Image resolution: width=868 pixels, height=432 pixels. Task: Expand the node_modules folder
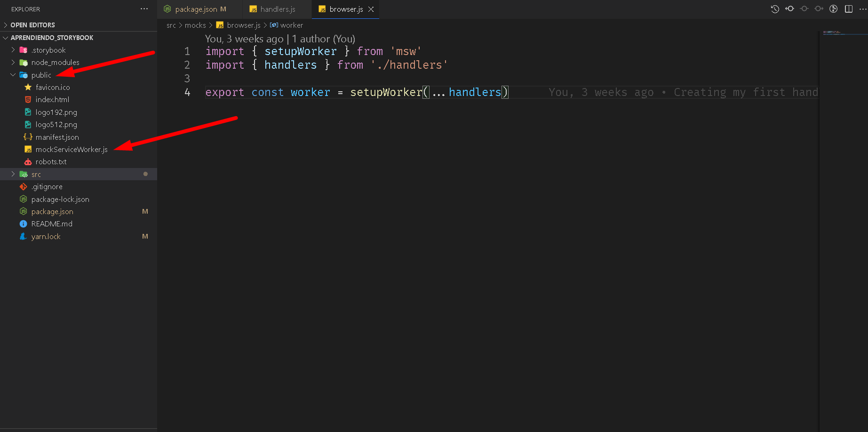(55, 63)
